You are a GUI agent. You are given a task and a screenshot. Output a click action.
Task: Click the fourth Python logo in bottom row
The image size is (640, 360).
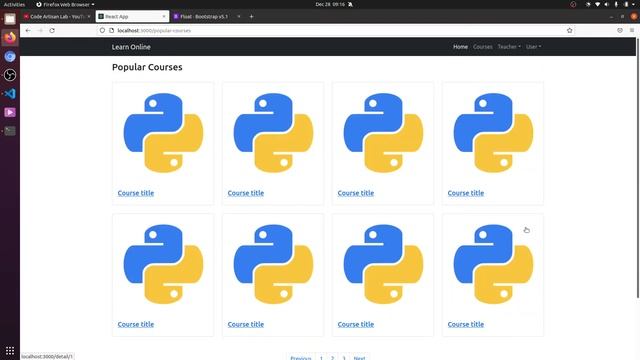click(493, 264)
